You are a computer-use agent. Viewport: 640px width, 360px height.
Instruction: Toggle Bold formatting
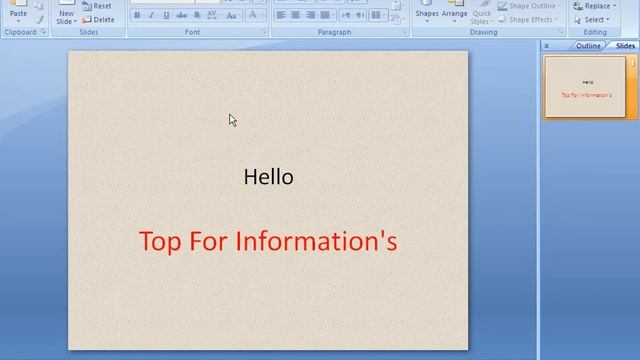pyautogui.click(x=137, y=16)
